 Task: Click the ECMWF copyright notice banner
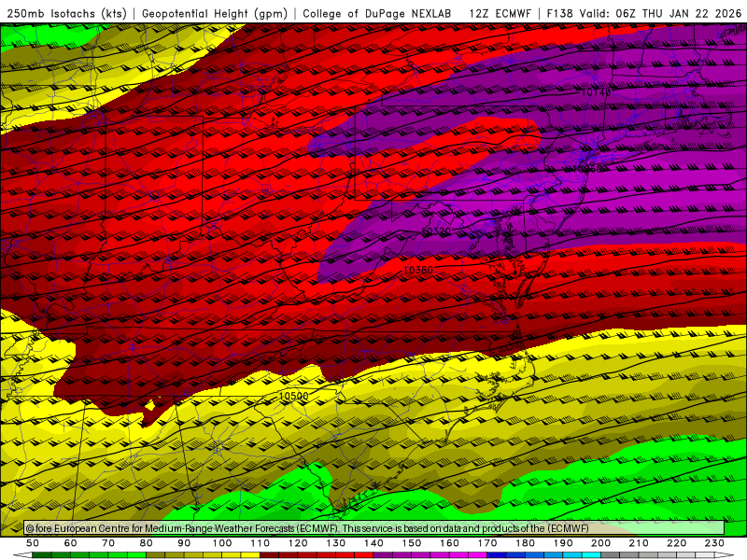(374, 528)
